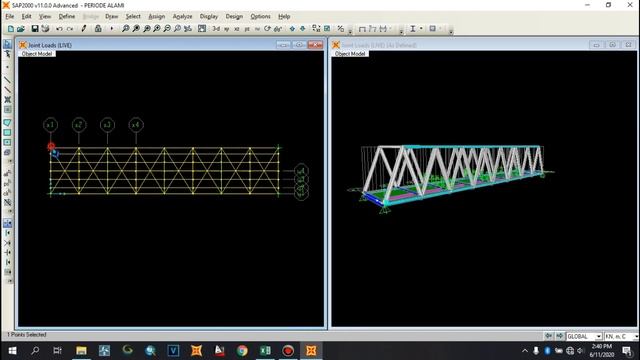Select the Draw Rectangular Area tool
Image resolution: width=640 pixels, height=360 pixels.
[x=7, y=133]
